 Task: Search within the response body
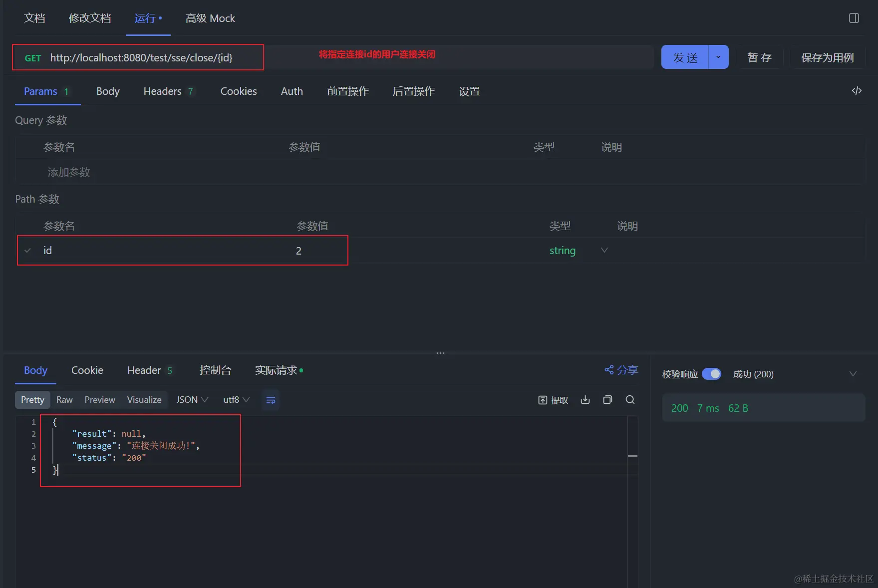(x=630, y=400)
